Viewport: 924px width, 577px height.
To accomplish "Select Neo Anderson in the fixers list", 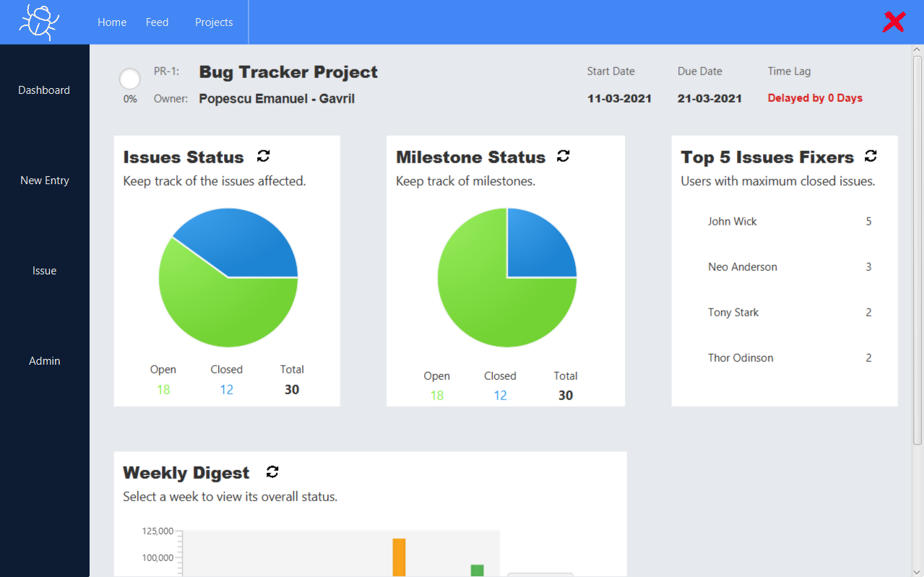I will [743, 267].
